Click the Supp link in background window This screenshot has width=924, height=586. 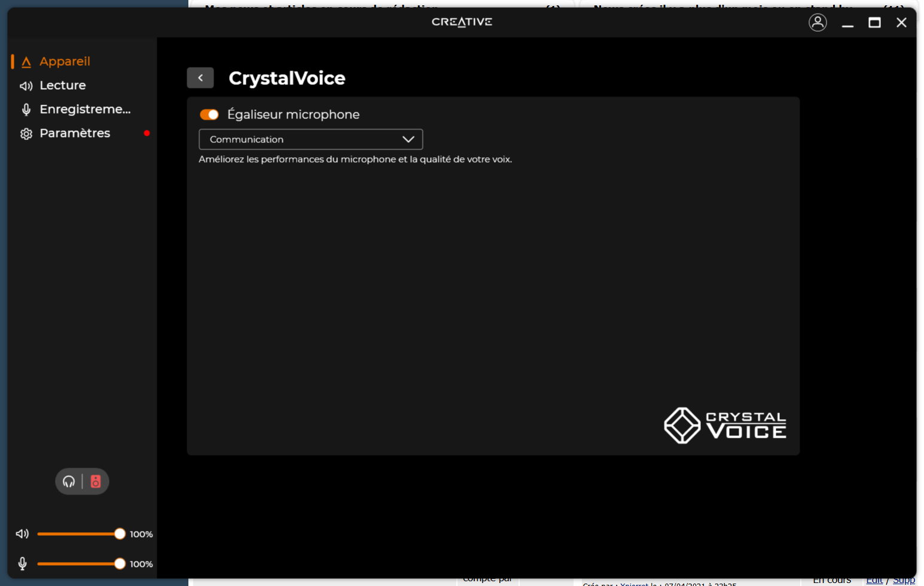click(904, 580)
